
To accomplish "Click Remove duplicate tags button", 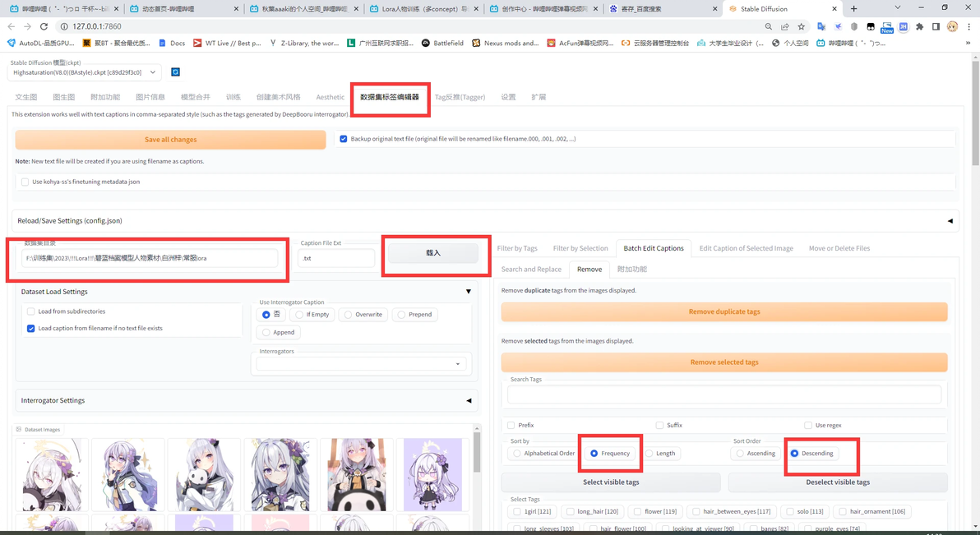I will pyautogui.click(x=724, y=311).
